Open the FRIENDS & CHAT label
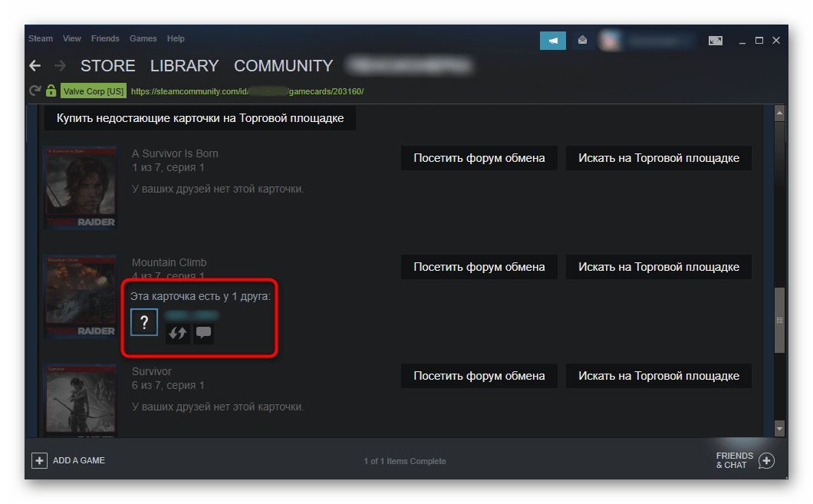The width and height of the screenshot is (813, 504). click(734, 460)
